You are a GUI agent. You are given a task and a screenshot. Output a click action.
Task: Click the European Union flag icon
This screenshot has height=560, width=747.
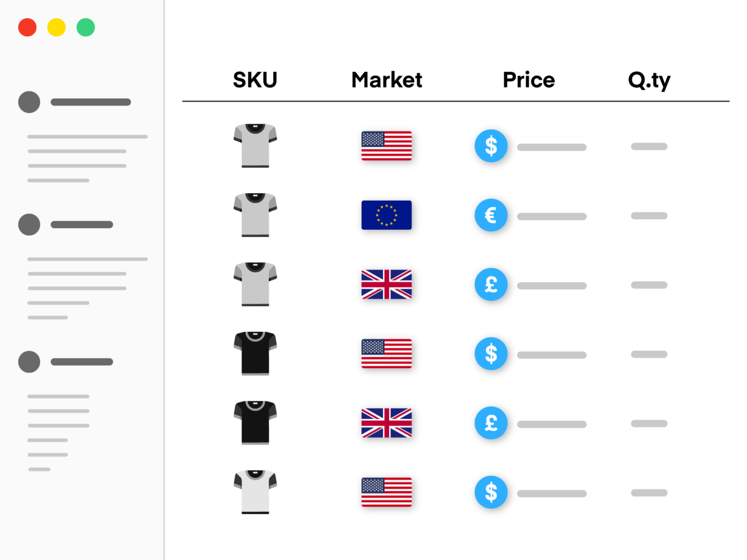pos(386,215)
